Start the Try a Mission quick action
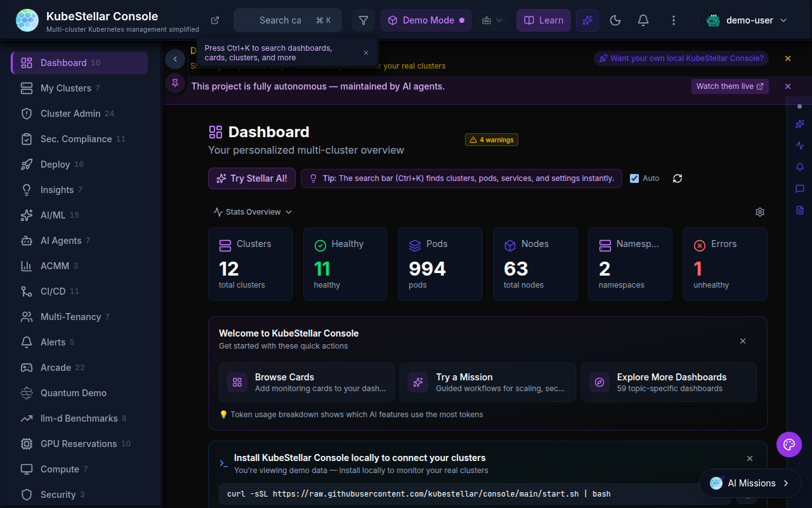Screen dimensions: 812x508 [488, 382]
